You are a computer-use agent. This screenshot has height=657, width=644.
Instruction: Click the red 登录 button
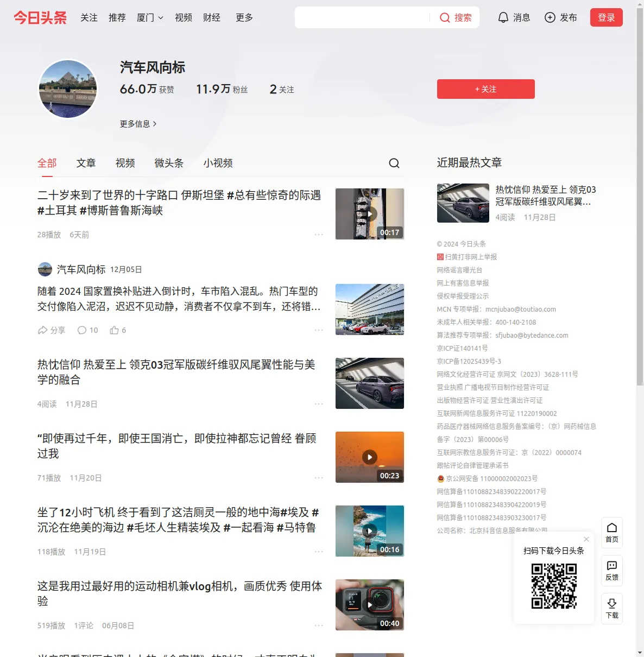pyautogui.click(x=607, y=17)
